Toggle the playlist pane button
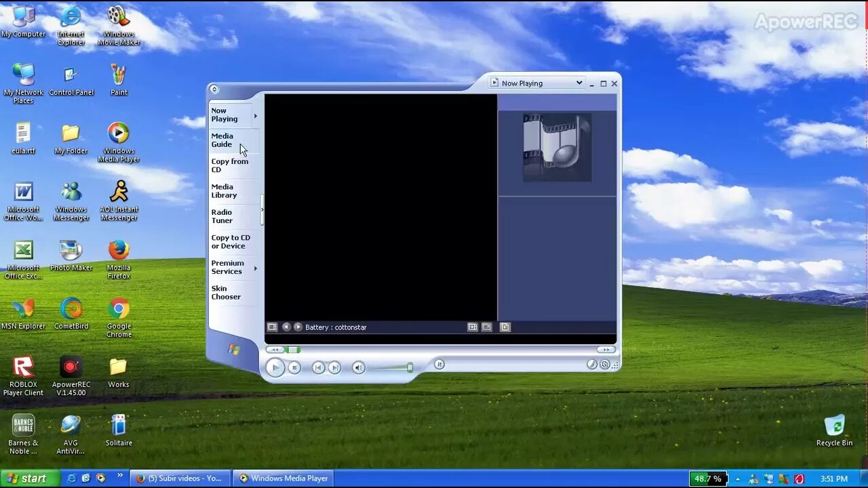The height and width of the screenshot is (488, 868). 505,327
